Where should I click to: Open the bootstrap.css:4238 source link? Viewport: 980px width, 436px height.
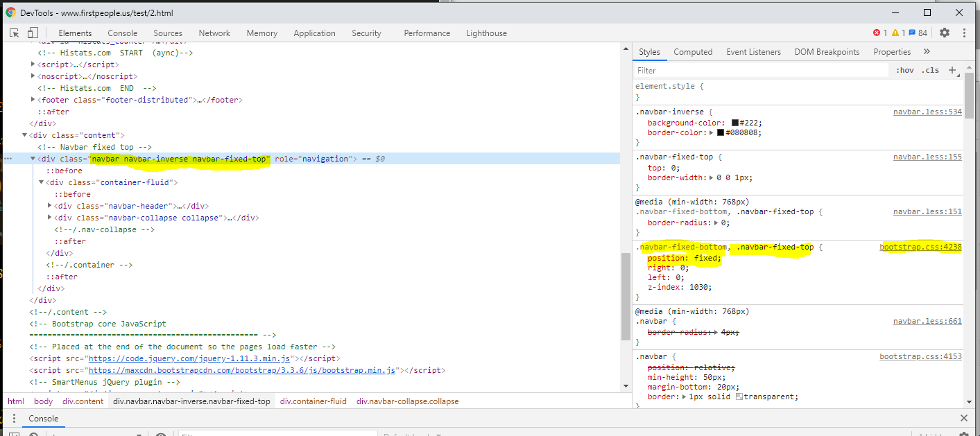[920, 247]
